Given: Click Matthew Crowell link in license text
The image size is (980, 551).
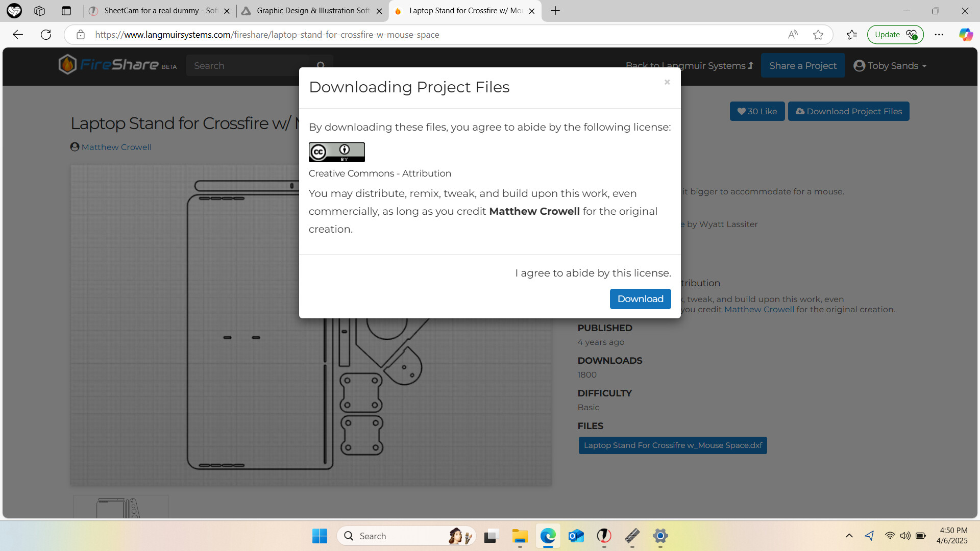Looking at the screenshot, I should click(759, 309).
